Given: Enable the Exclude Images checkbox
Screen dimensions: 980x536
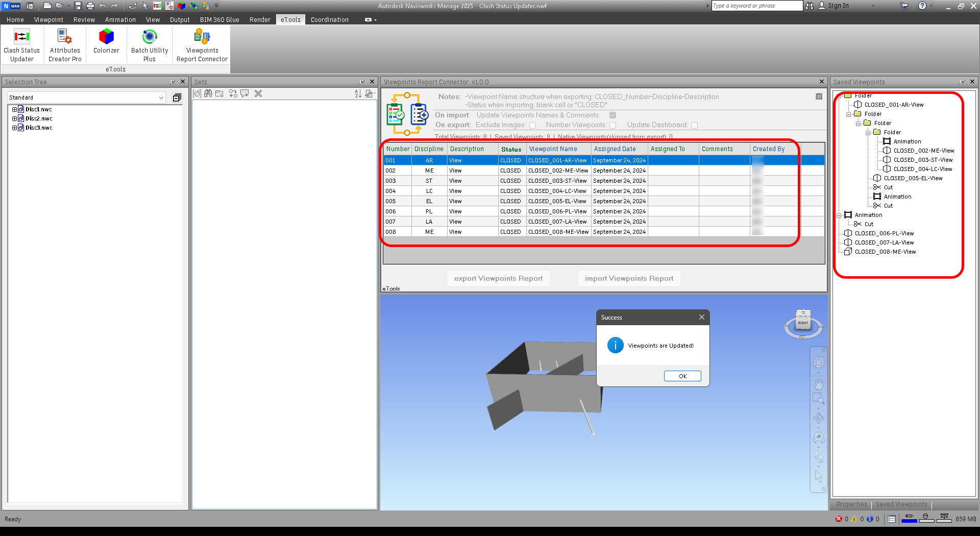Looking at the screenshot, I should point(533,125).
